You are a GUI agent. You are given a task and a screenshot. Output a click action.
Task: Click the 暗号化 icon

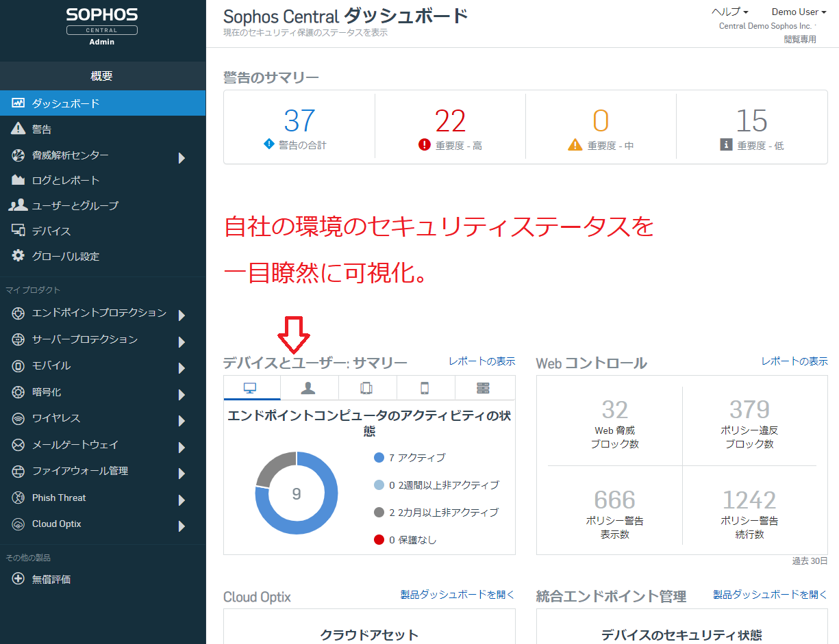(18, 392)
